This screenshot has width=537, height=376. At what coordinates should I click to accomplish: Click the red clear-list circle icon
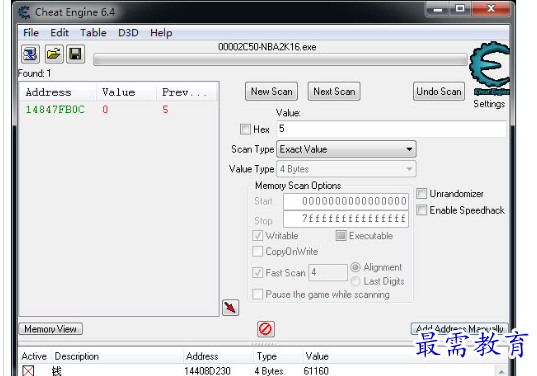(266, 329)
